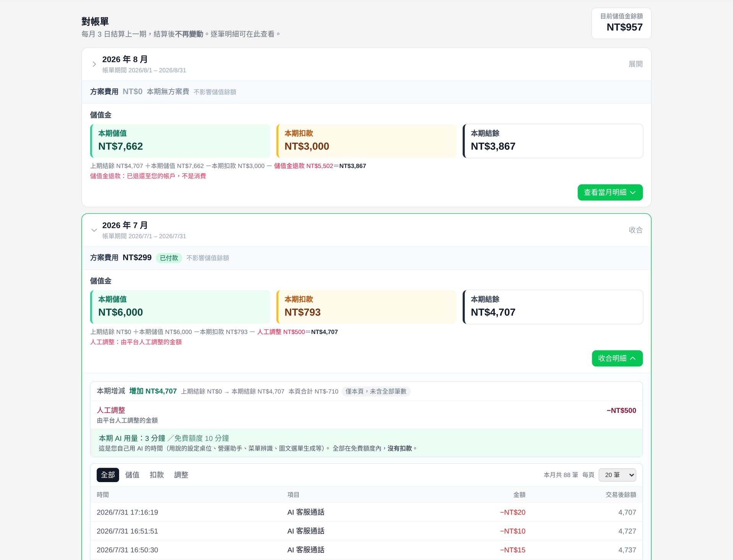Switch to the 調整 filter tab

(x=181, y=475)
